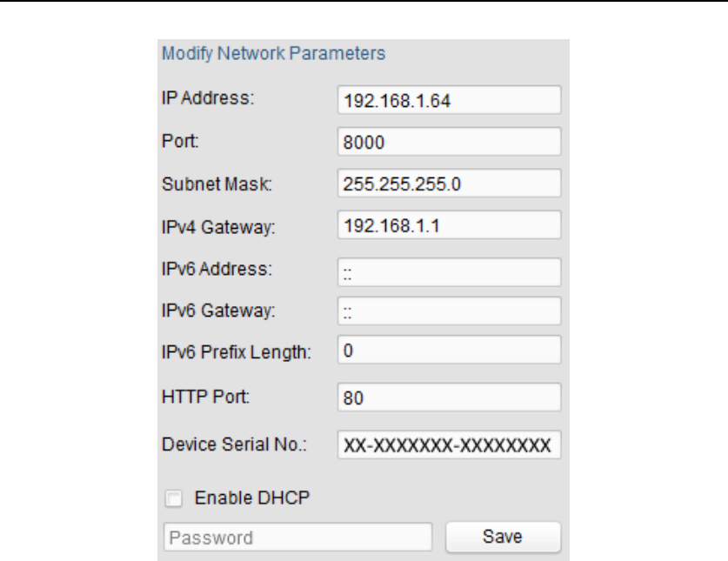The height and width of the screenshot is (561, 728).
Task: Click the "IPv6 Gateway:" label text
Action: click(219, 311)
